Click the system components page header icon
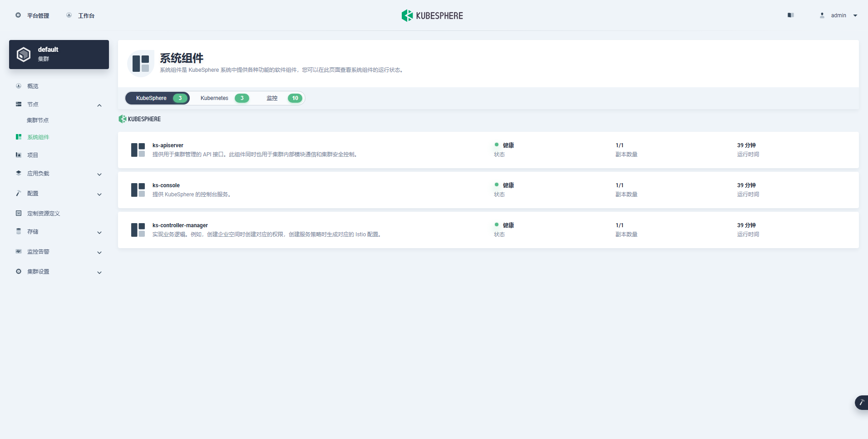868x439 pixels. [x=141, y=64]
